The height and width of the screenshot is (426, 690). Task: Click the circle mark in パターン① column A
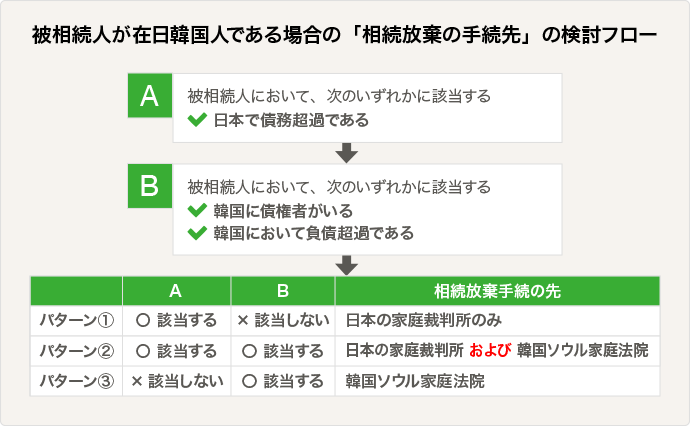point(143,320)
